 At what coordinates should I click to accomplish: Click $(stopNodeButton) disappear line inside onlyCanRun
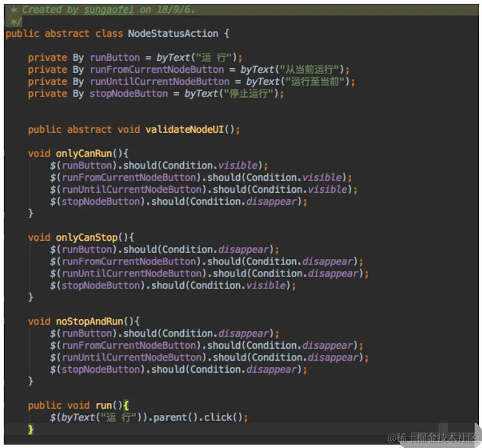178,201
